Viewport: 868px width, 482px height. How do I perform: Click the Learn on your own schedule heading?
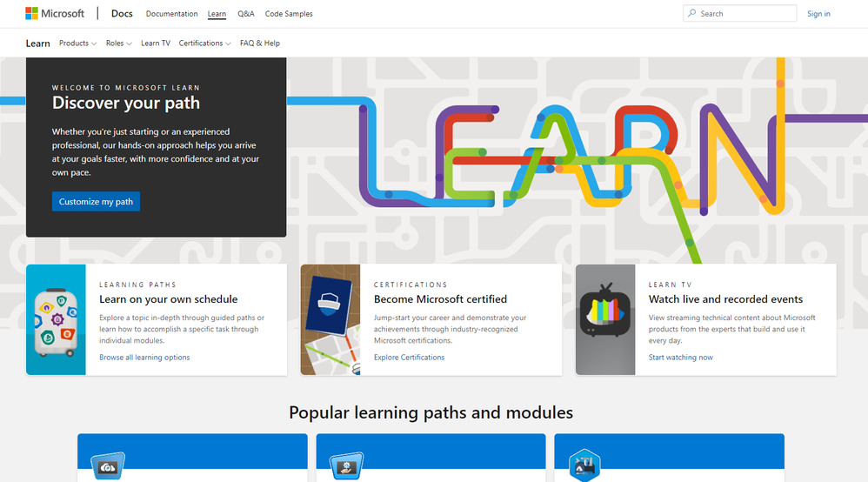[168, 299]
